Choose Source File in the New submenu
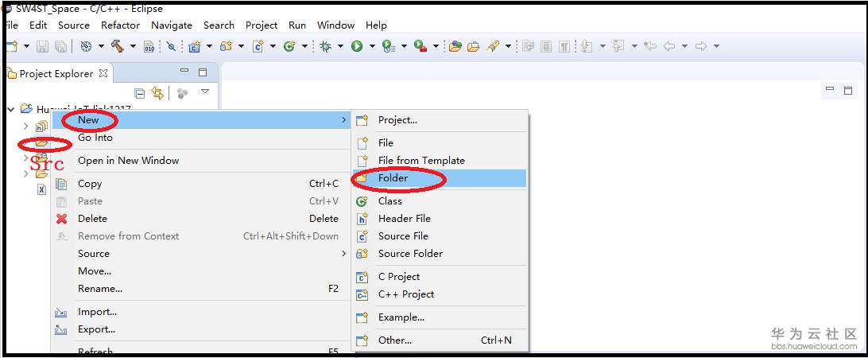This screenshot has height=358, width=868. pos(440,235)
